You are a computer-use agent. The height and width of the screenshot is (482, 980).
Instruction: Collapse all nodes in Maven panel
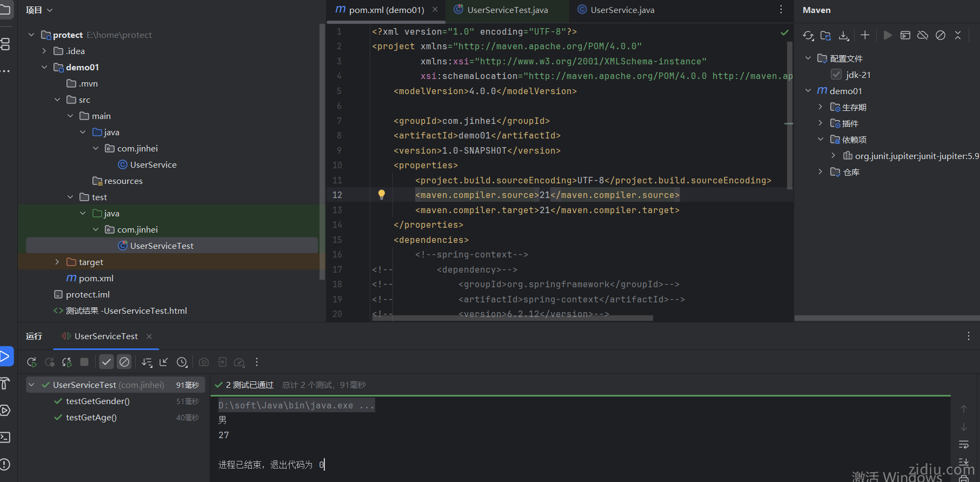pos(958,35)
